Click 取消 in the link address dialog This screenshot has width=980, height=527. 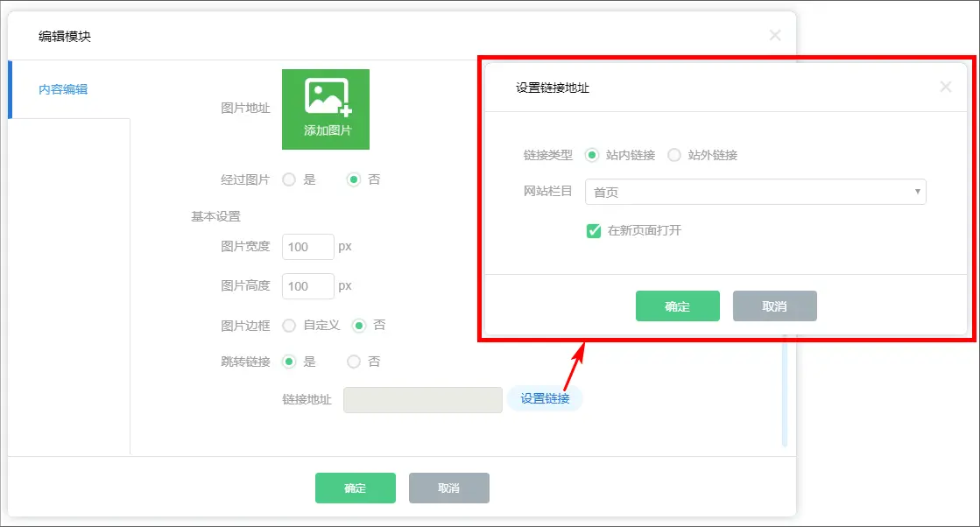[774, 306]
